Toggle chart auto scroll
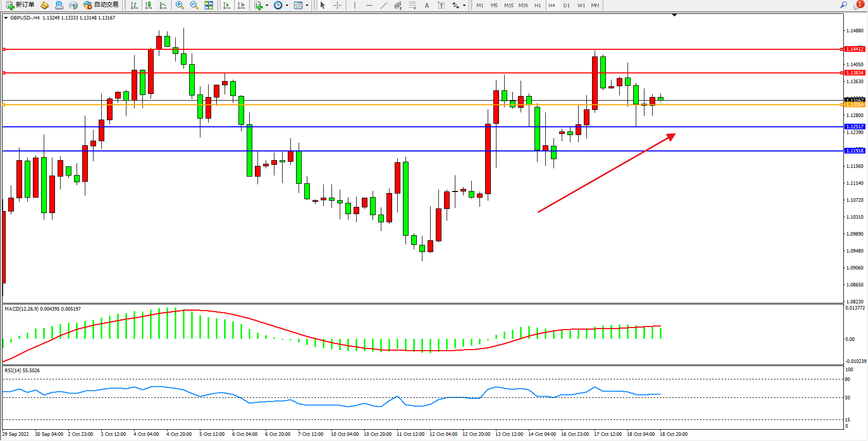The height and width of the screenshot is (441, 868). pos(227,5)
